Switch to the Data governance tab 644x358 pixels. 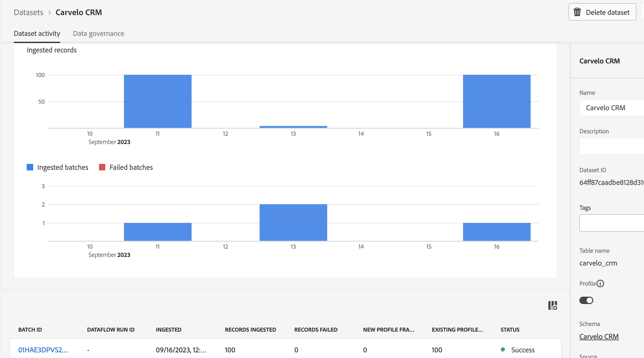coord(98,33)
